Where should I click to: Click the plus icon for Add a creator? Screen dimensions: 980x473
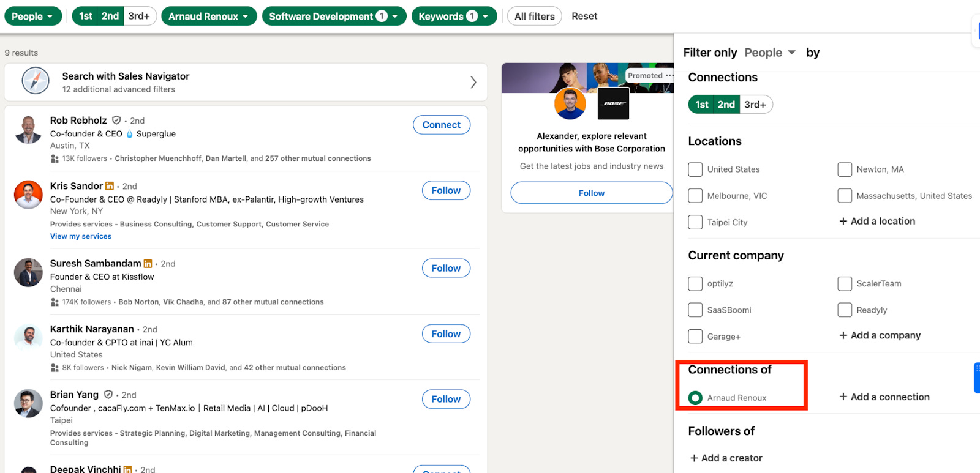click(694, 458)
